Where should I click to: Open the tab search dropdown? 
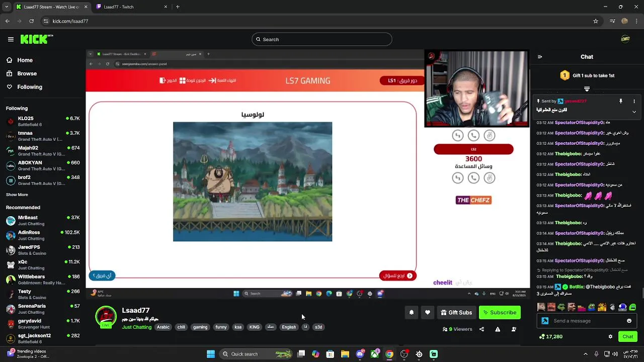tap(7, 7)
